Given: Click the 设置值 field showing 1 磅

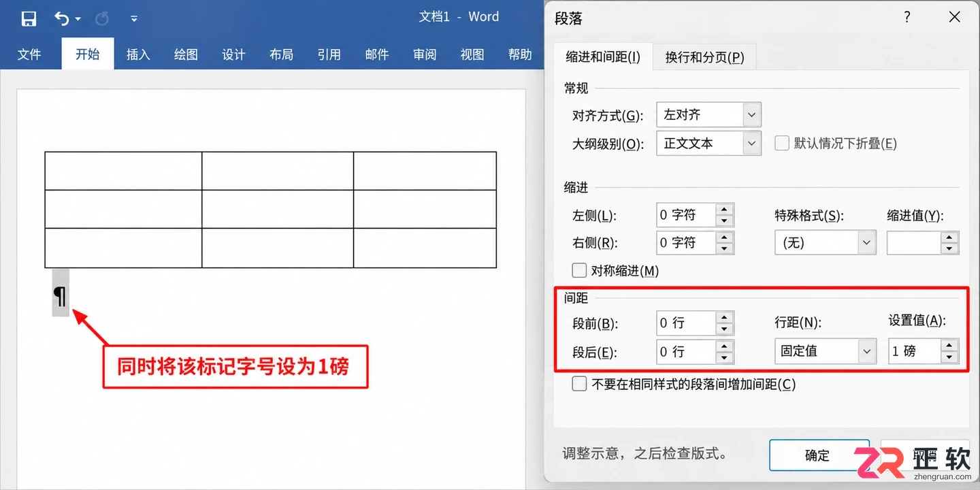Looking at the screenshot, I should click(915, 351).
